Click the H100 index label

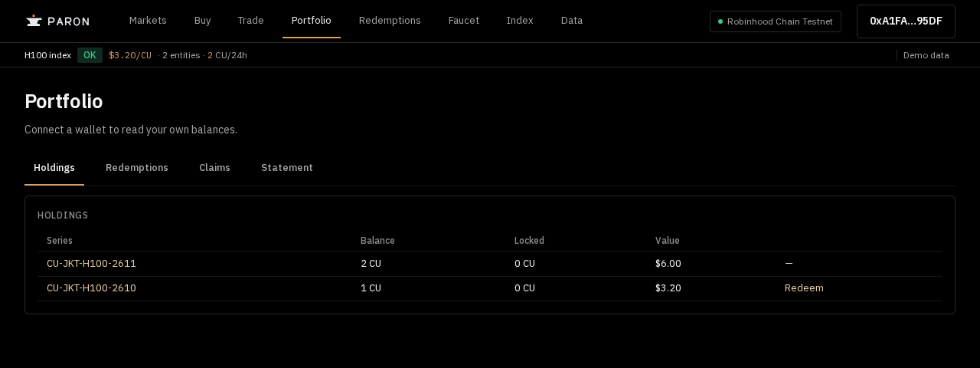click(47, 55)
